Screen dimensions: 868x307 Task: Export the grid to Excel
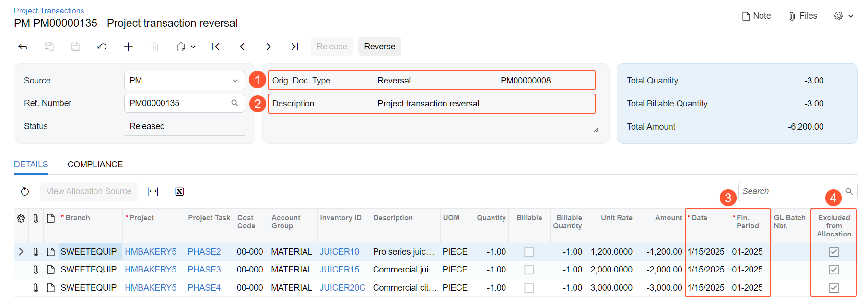click(179, 191)
